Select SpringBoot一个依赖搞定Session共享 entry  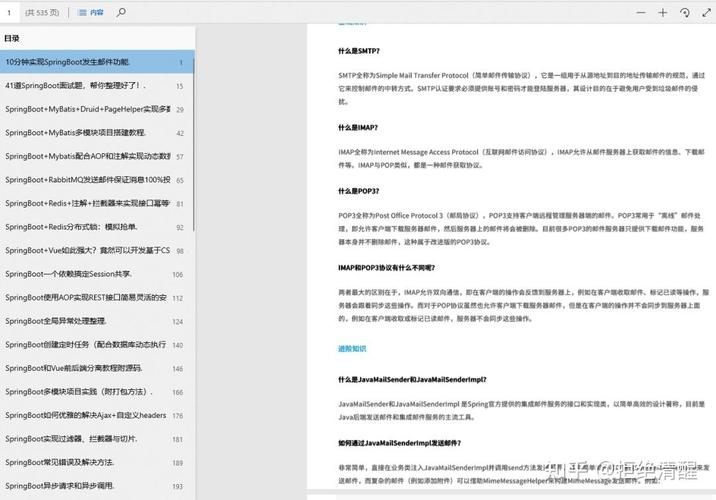pos(97,274)
